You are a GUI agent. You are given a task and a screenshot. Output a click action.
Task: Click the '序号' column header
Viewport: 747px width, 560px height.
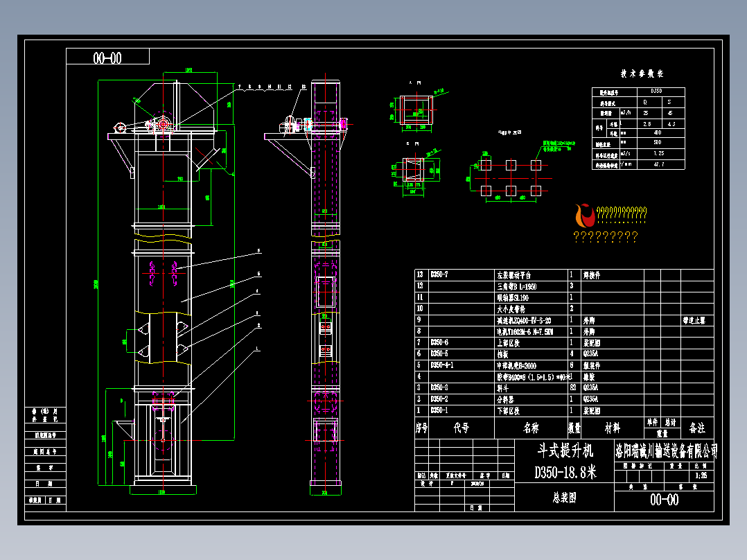coord(422,428)
